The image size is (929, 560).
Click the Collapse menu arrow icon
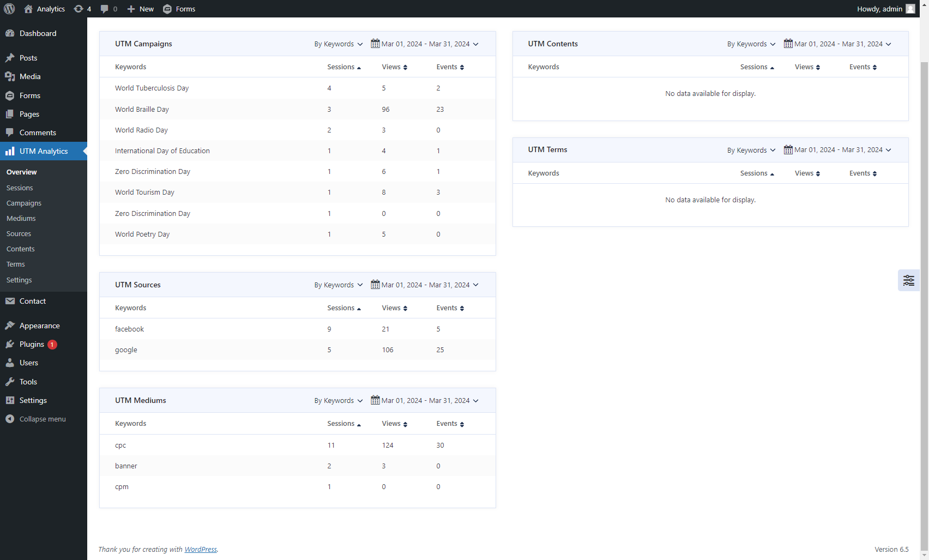coord(10,419)
